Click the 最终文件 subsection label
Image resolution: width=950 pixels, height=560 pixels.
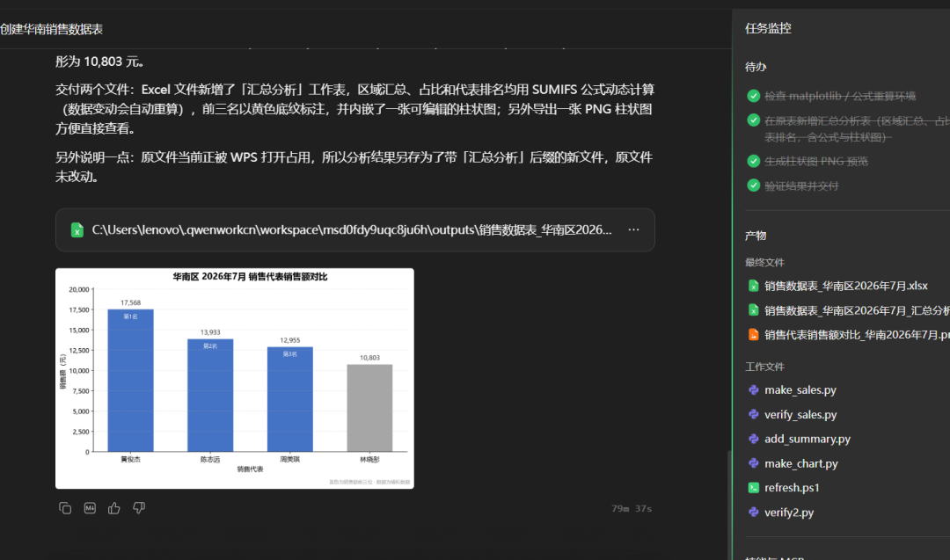764,263
